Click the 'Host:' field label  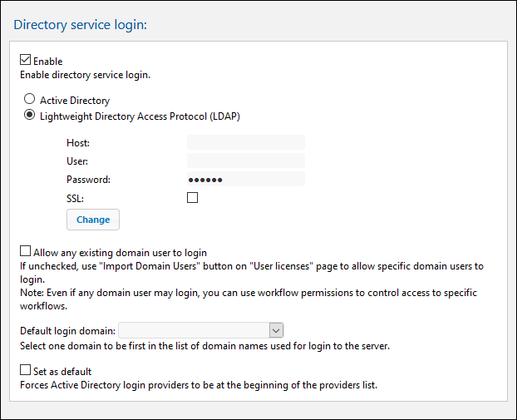78,143
